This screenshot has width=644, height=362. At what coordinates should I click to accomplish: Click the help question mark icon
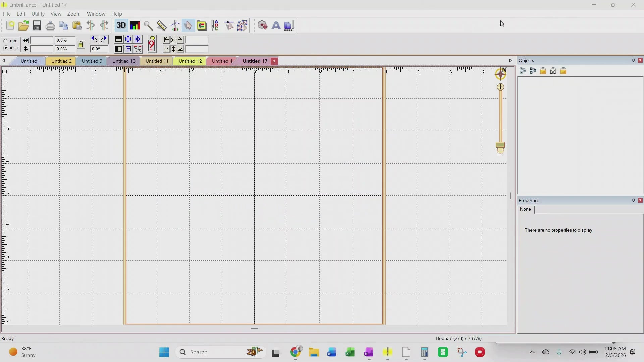click(x=152, y=44)
